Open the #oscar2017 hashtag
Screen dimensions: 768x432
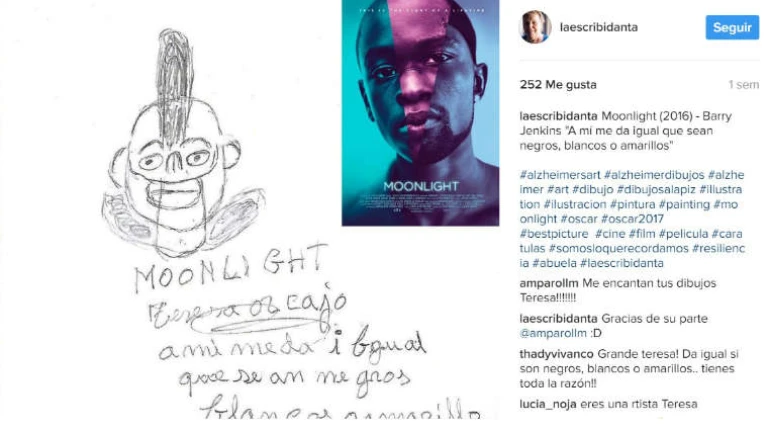pyautogui.click(x=632, y=219)
